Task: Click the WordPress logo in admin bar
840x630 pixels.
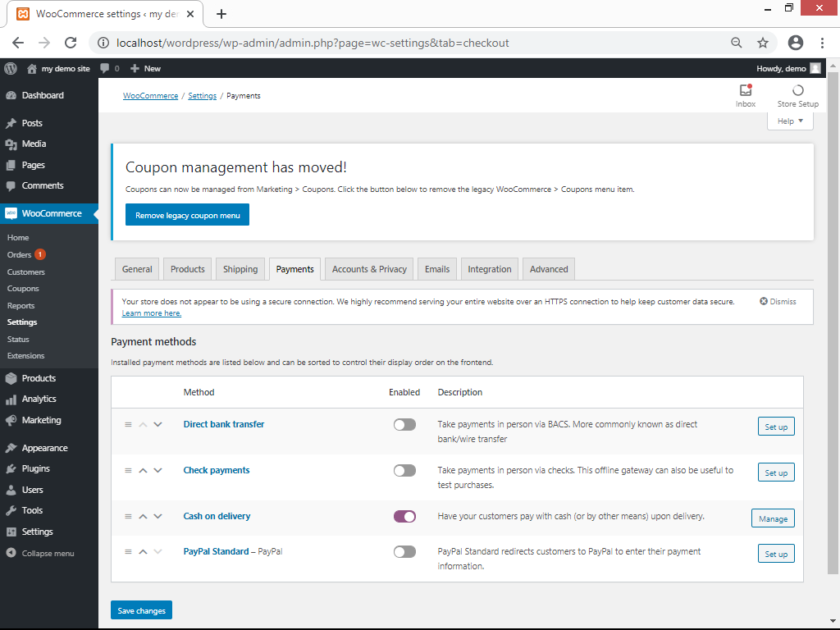Action: click(11, 69)
